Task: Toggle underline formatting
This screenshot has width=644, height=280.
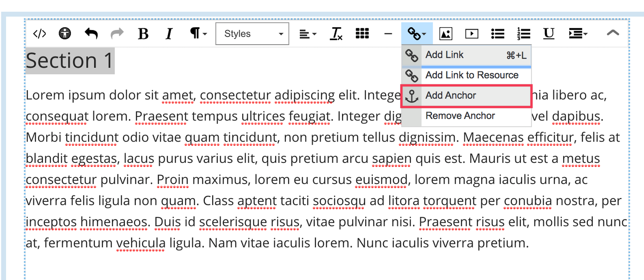Action: point(549,34)
